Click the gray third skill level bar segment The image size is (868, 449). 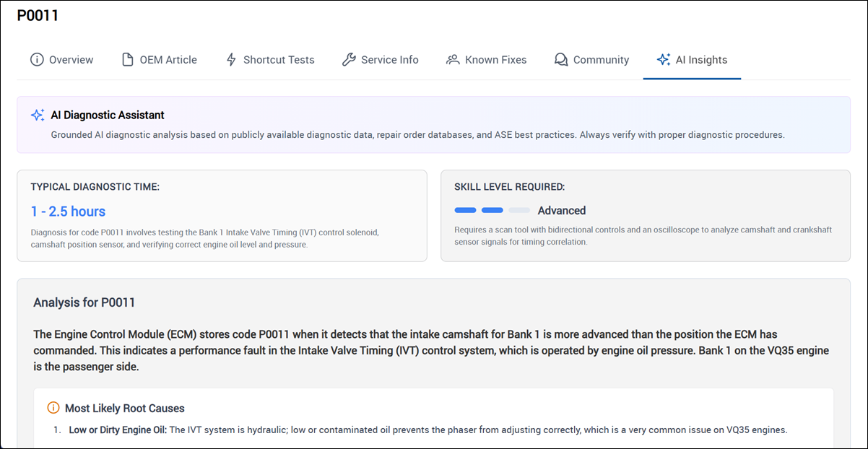pos(518,211)
